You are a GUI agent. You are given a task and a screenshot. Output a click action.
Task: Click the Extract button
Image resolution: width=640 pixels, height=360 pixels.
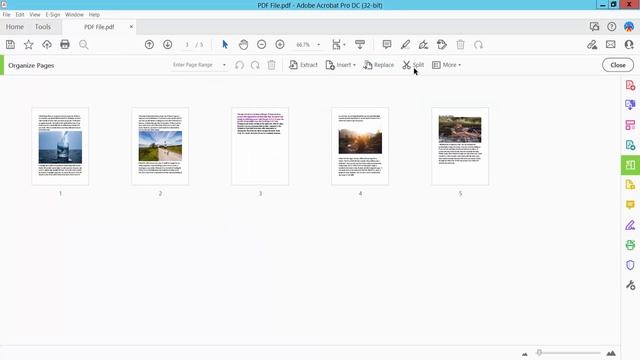[303, 65]
